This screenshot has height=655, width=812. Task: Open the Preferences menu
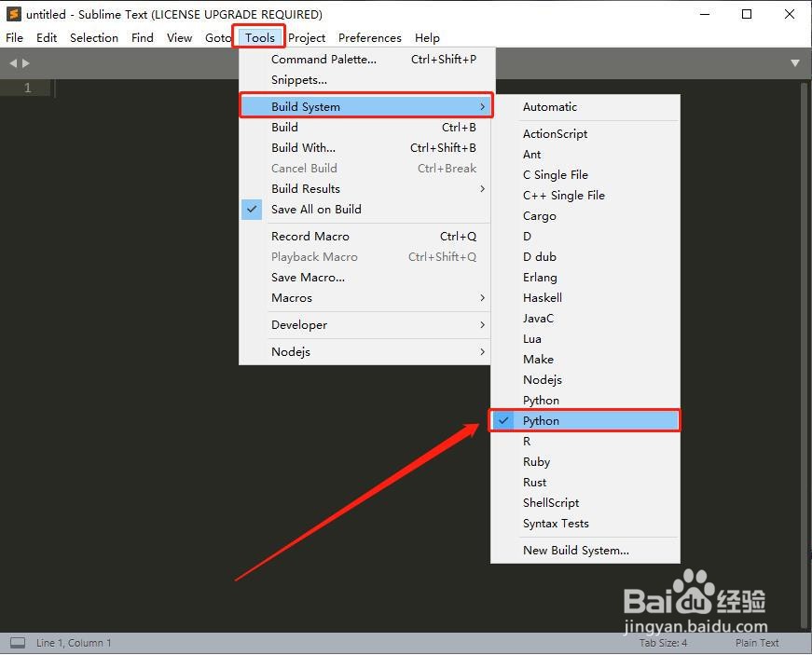click(x=370, y=38)
